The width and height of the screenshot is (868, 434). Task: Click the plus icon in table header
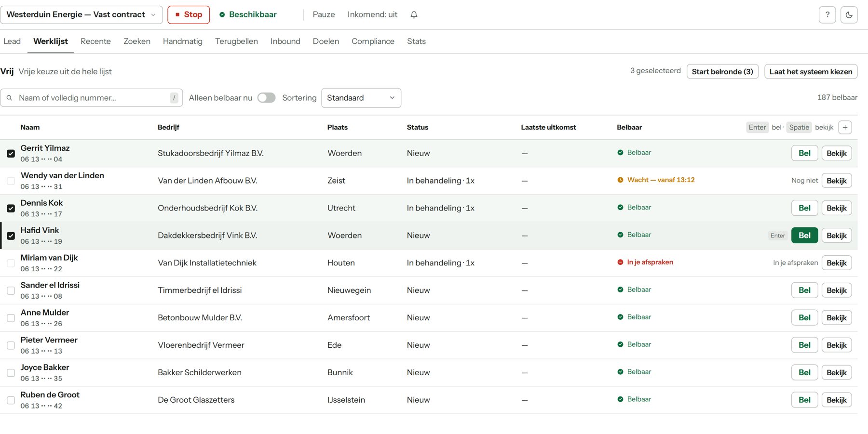845,128
